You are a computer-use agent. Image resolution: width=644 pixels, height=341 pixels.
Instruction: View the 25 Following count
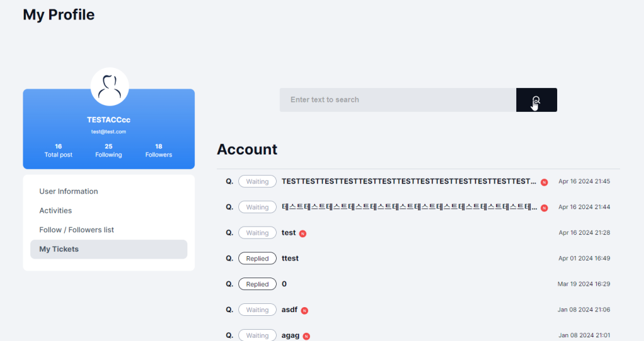(109, 150)
